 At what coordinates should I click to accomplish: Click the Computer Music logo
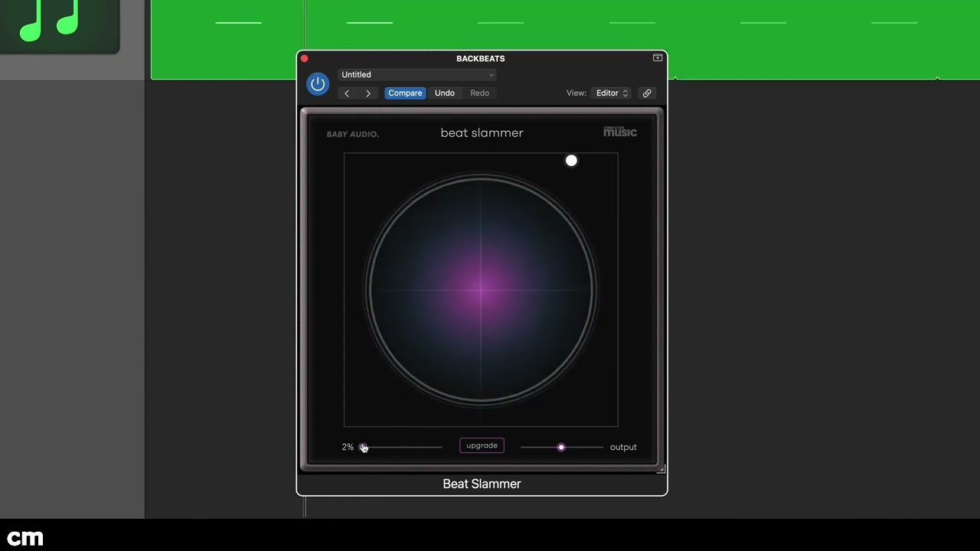tap(620, 132)
